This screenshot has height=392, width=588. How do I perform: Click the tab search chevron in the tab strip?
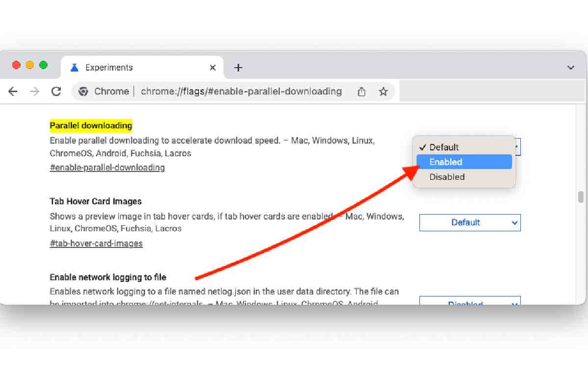571,68
